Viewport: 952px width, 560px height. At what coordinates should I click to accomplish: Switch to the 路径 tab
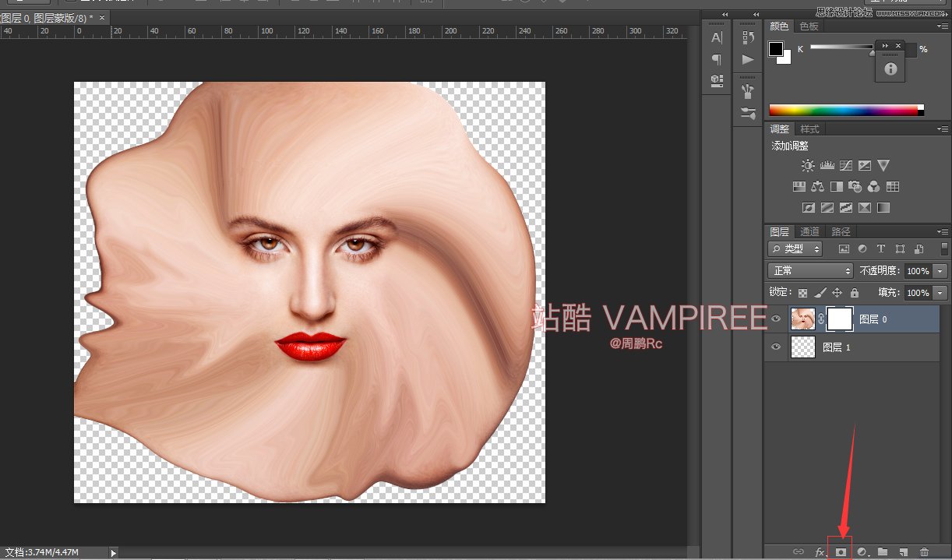point(841,231)
